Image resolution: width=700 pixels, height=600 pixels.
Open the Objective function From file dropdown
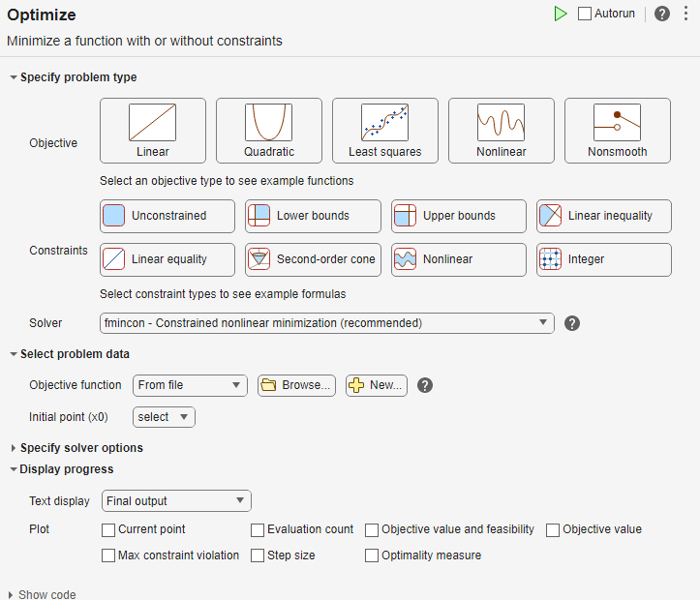point(190,385)
